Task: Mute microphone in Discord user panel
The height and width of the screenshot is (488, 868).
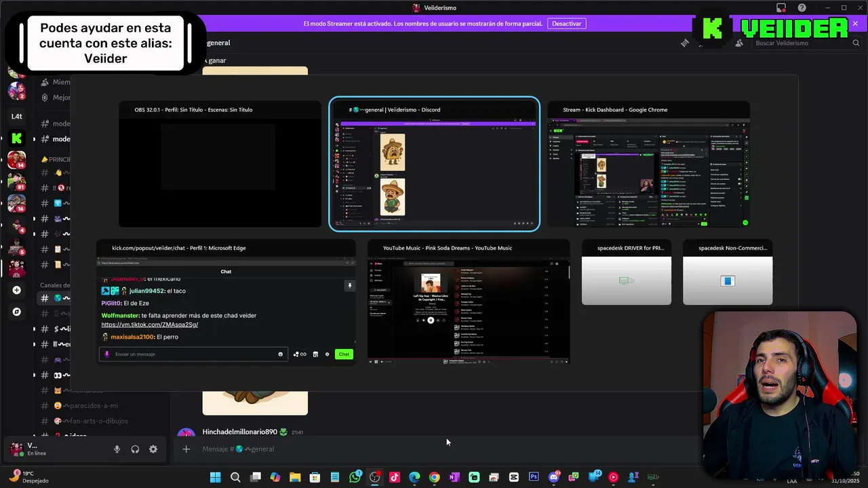Action: [x=117, y=449]
